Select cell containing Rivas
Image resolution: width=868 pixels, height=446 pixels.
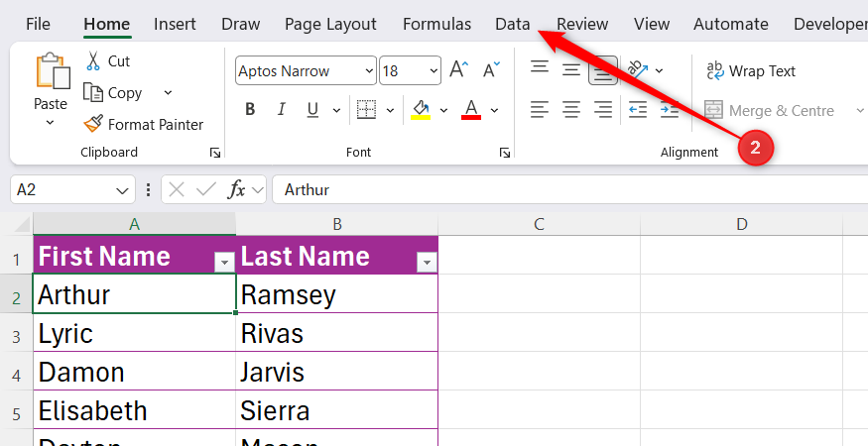[x=337, y=333]
